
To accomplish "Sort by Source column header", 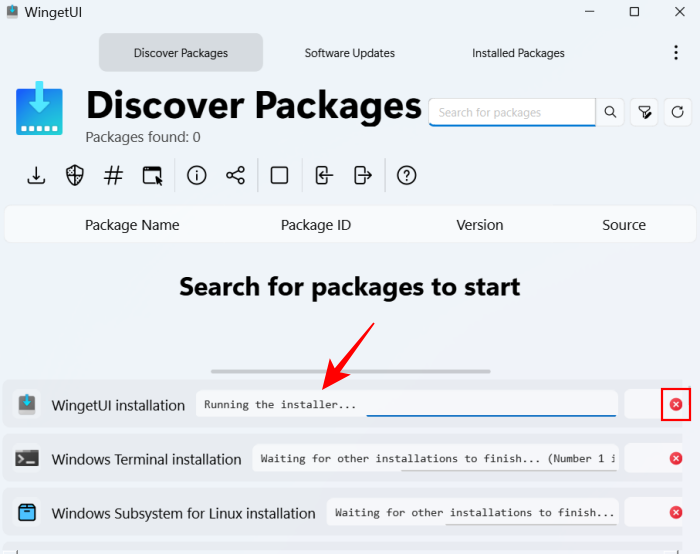I will pyautogui.click(x=624, y=225).
